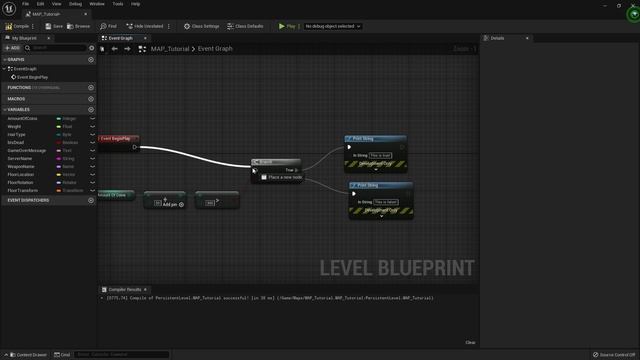The image size is (640, 360).
Task: Start Play in editor
Action: point(287,26)
